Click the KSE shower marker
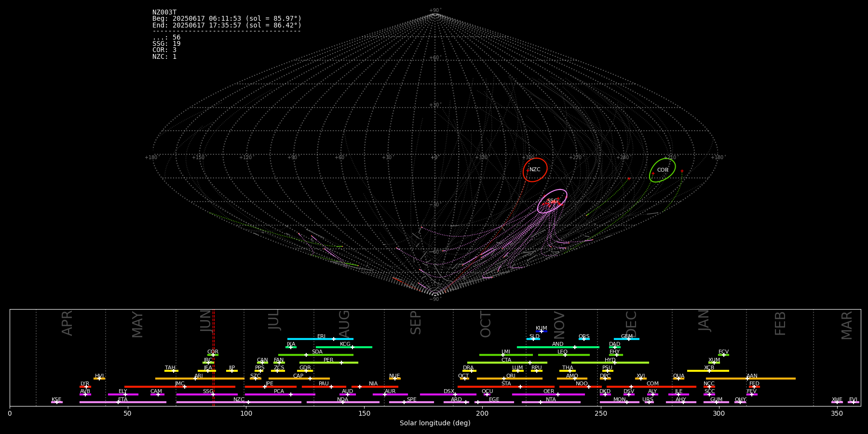Image resolution: width=868 pixels, height=434 pixels. pos(57,402)
